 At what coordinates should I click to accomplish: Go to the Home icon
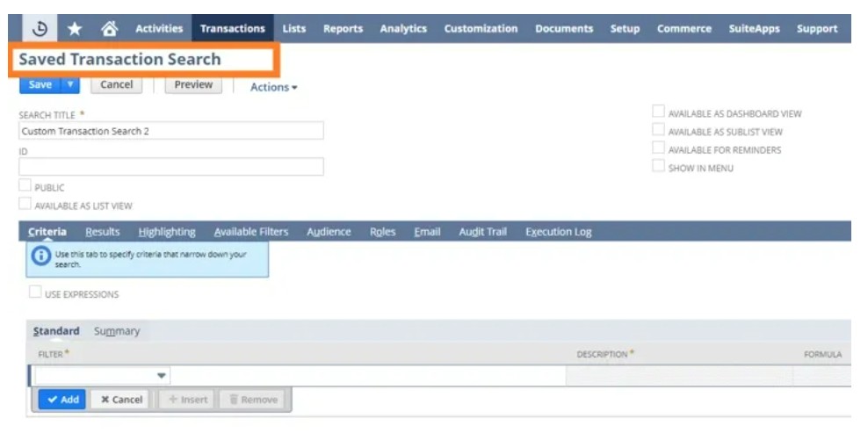[x=110, y=28]
